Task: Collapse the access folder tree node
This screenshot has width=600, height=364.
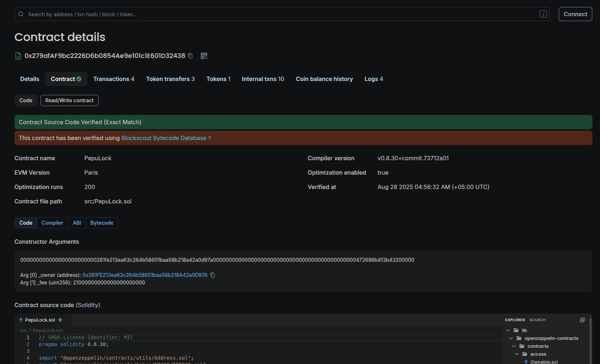Action: [x=517, y=354]
